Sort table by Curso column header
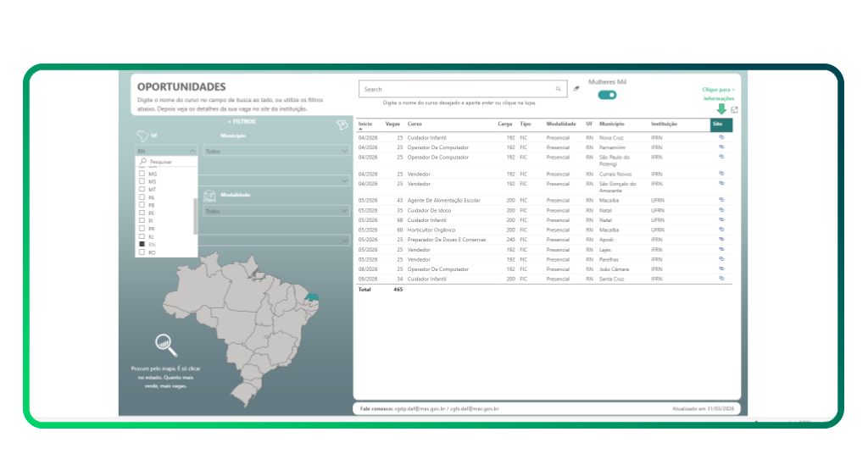868x454 pixels. (x=415, y=124)
